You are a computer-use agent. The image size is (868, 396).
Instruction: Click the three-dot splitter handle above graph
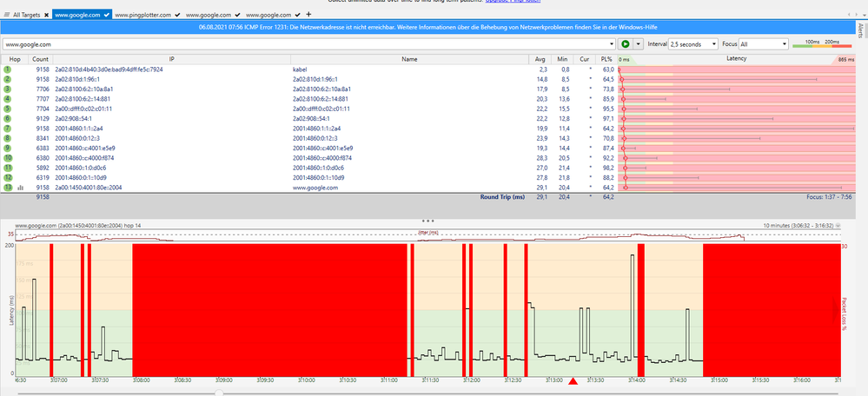coord(427,219)
